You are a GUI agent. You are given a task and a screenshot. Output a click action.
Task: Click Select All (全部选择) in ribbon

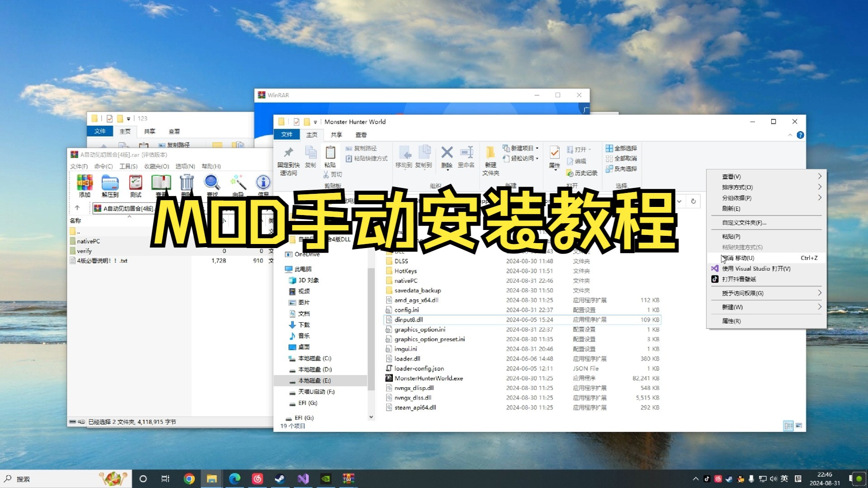[x=621, y=148]
